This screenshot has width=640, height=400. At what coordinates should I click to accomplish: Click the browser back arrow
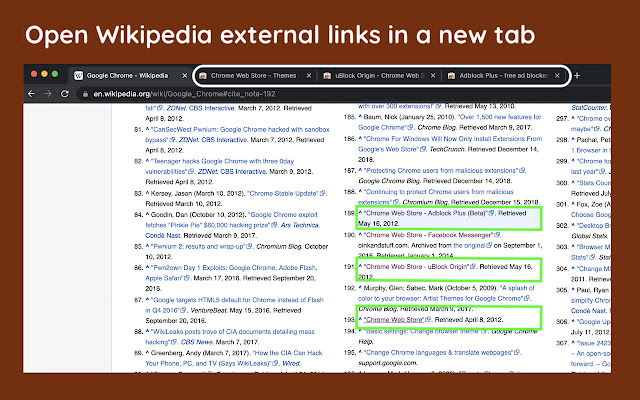click(x=31, y=94)
